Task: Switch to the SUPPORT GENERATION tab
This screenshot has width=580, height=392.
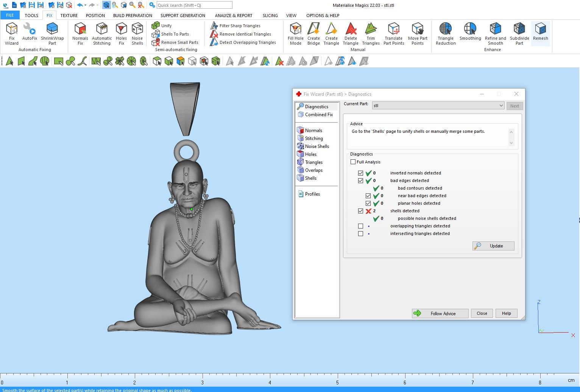Action: pos(182,16)
